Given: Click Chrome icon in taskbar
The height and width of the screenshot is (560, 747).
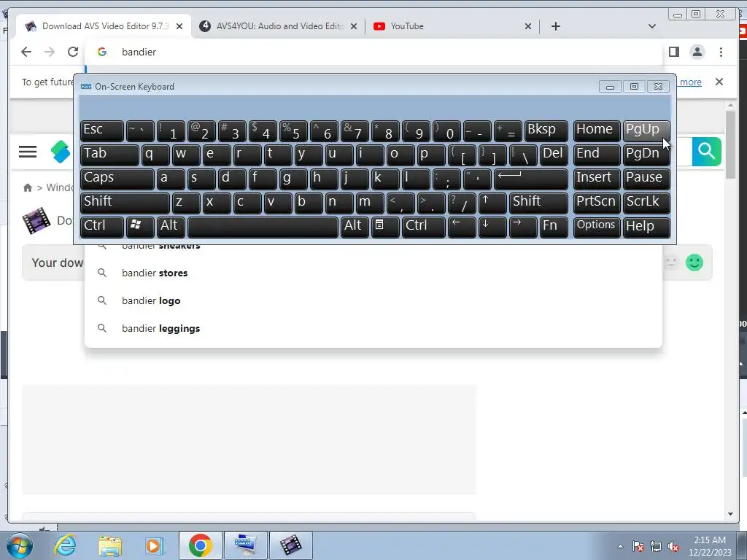Looking at the screenshot, I should [200, 545].
